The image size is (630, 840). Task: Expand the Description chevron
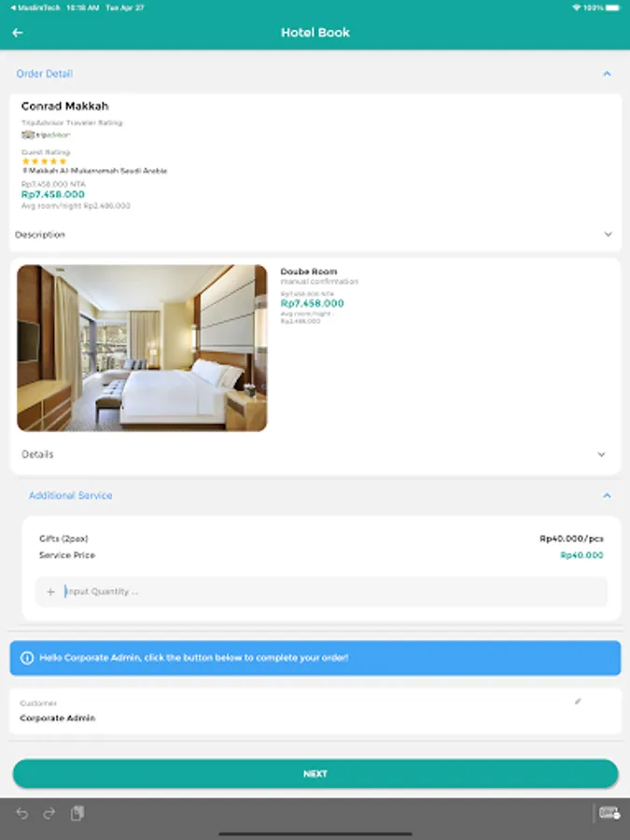tap(608, 234)
